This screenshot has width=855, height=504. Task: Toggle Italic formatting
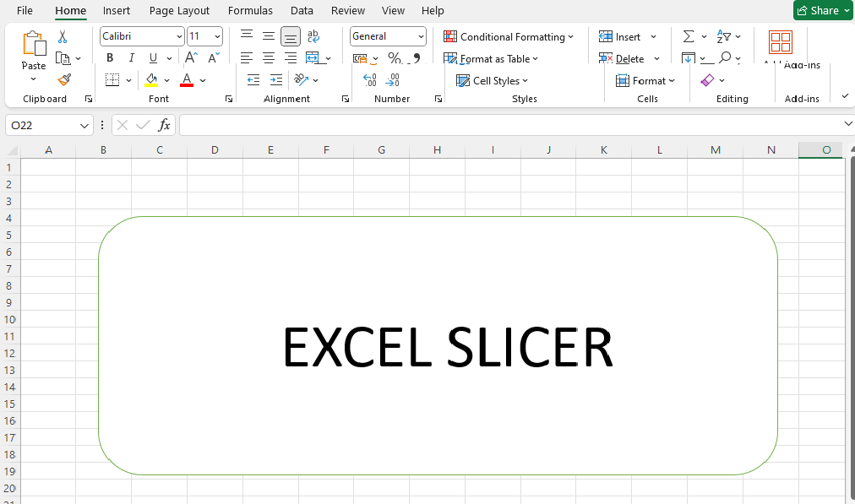coord(131,58)
